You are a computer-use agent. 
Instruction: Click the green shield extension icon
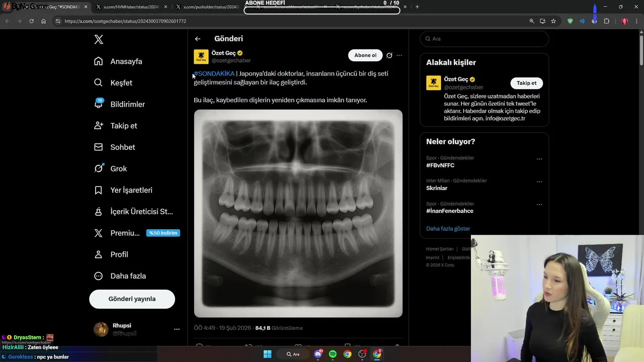click(570, 21)
